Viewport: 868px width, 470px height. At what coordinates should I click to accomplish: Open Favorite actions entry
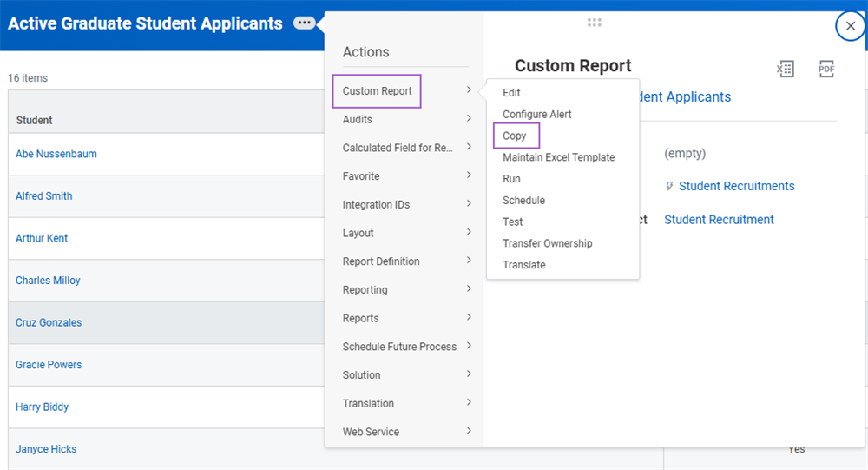click(x=361, y=176)
